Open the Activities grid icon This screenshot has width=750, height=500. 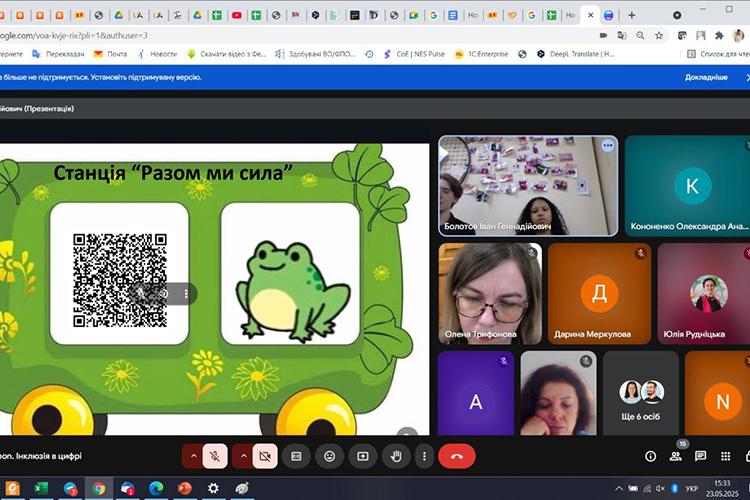point(726,456)
